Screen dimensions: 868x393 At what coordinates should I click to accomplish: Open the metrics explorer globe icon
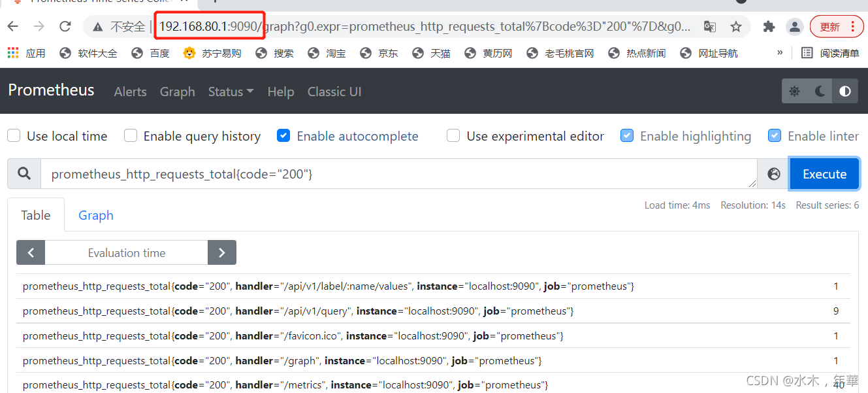(774, 173)
